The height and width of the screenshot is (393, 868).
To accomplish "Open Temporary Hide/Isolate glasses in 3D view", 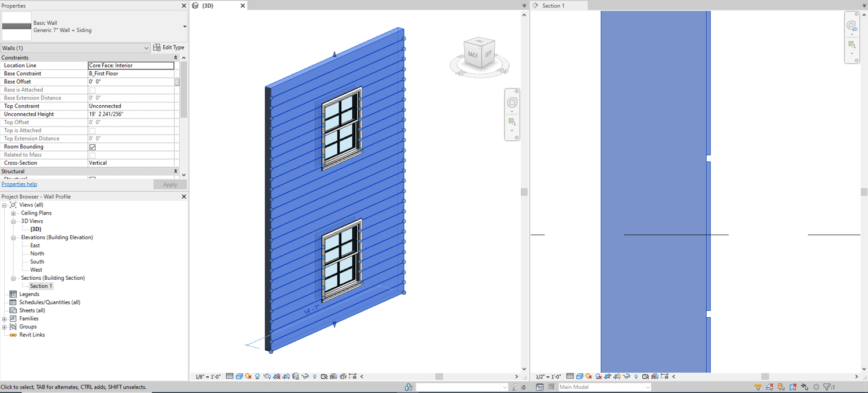I will tap(305, 376).
